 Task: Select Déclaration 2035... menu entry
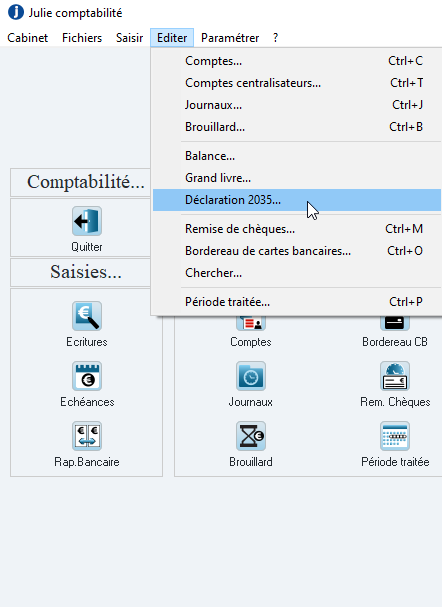click(297, 200)
